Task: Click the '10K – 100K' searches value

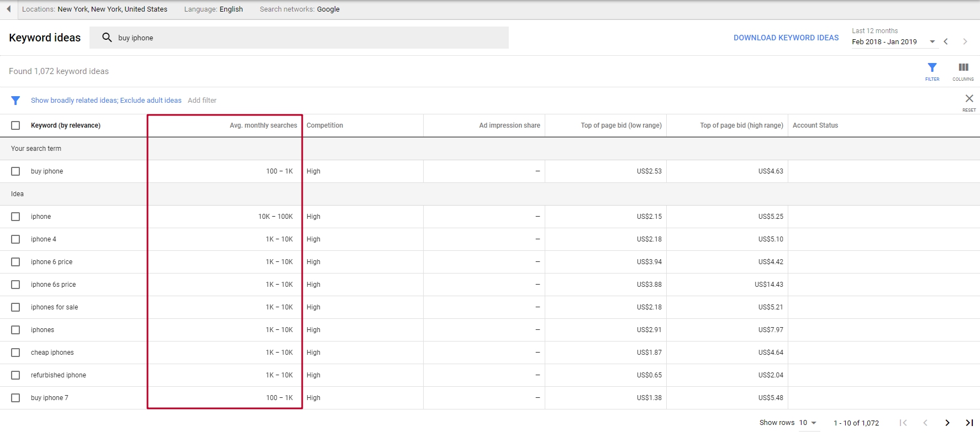Action: point(275,217)
